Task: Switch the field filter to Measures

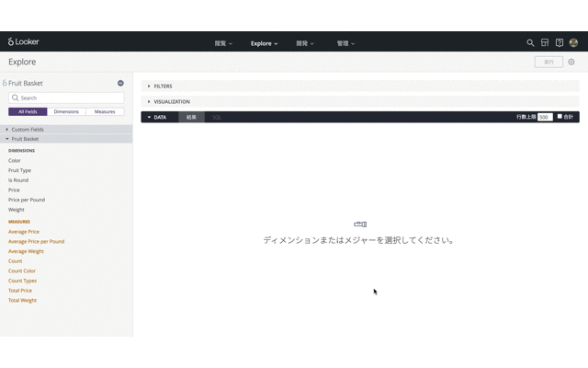Action: tap(105, 111)
